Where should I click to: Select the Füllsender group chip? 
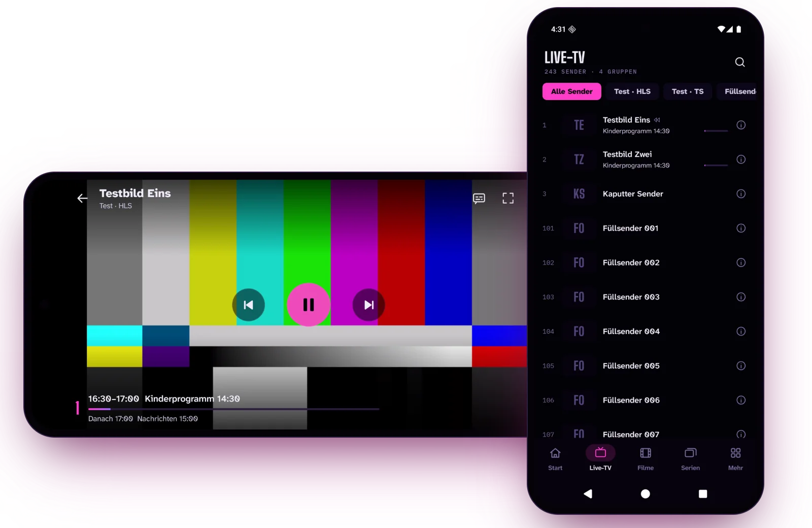[x=737, y=91]
